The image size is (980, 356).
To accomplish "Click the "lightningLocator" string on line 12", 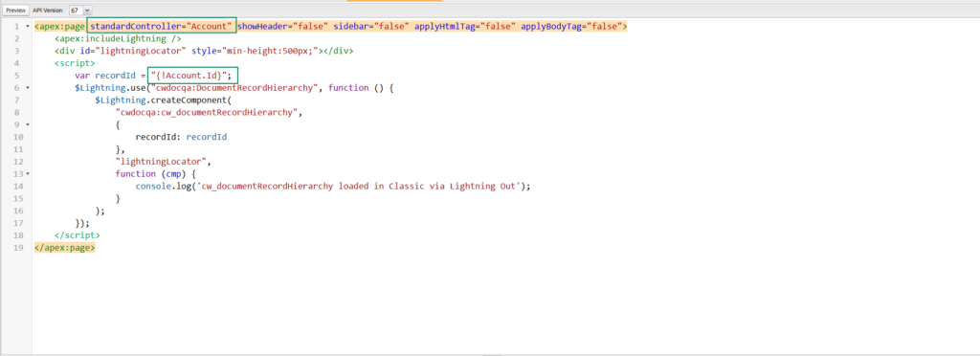I will 161,161.
